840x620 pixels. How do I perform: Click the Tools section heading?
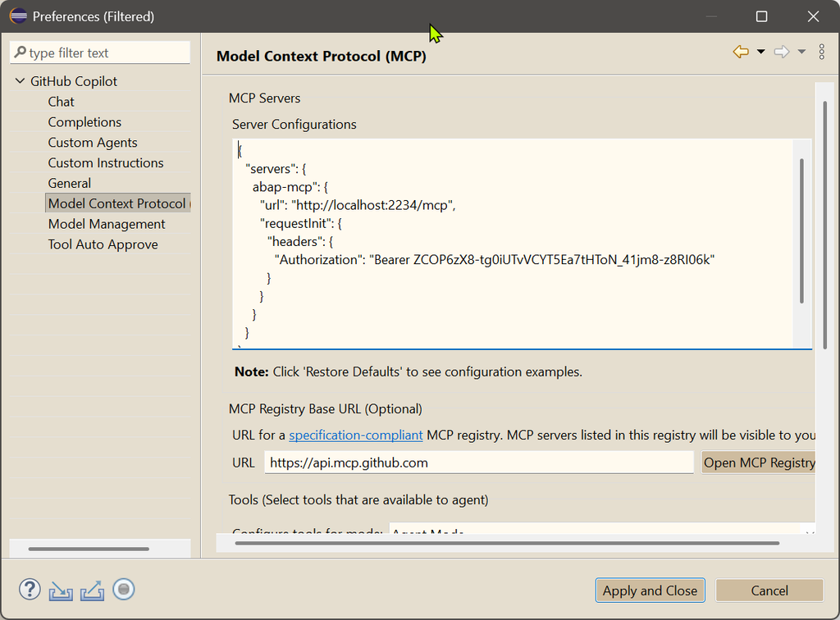click(358, 500)
